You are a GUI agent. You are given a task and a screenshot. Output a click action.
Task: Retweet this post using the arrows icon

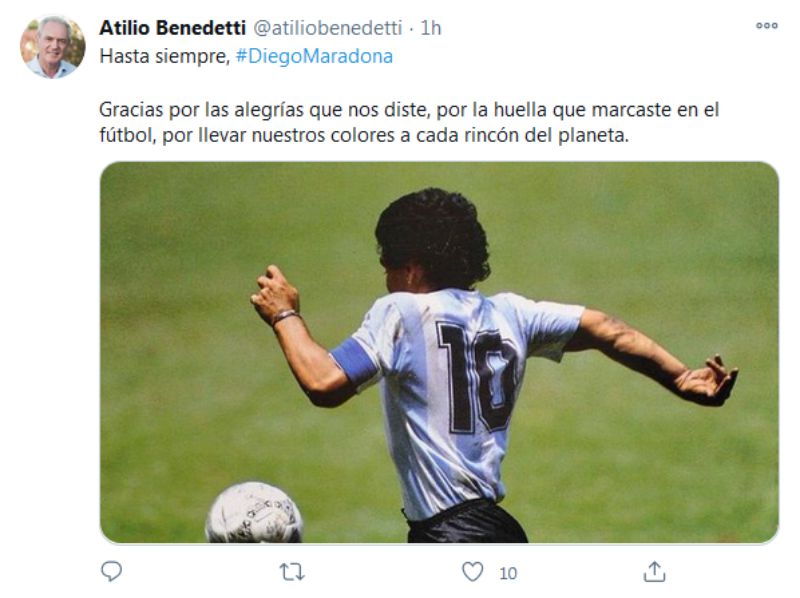pos(292,572)
